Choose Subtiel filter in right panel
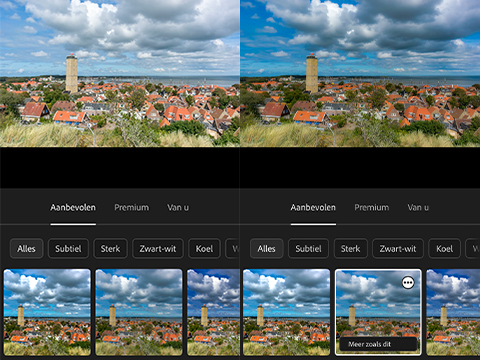Screen dimensions: 480x360 pyautogui.click(x=308, y=249)
